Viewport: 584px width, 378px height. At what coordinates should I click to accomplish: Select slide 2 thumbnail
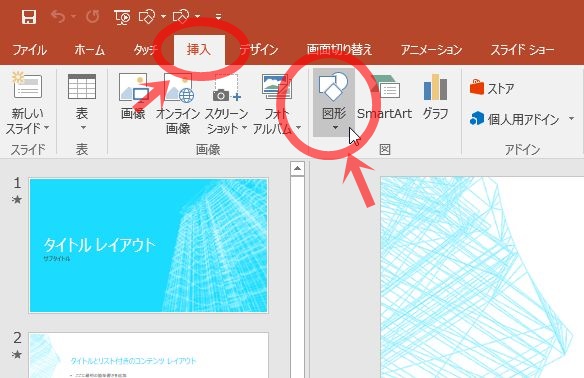tap(149, 355)
